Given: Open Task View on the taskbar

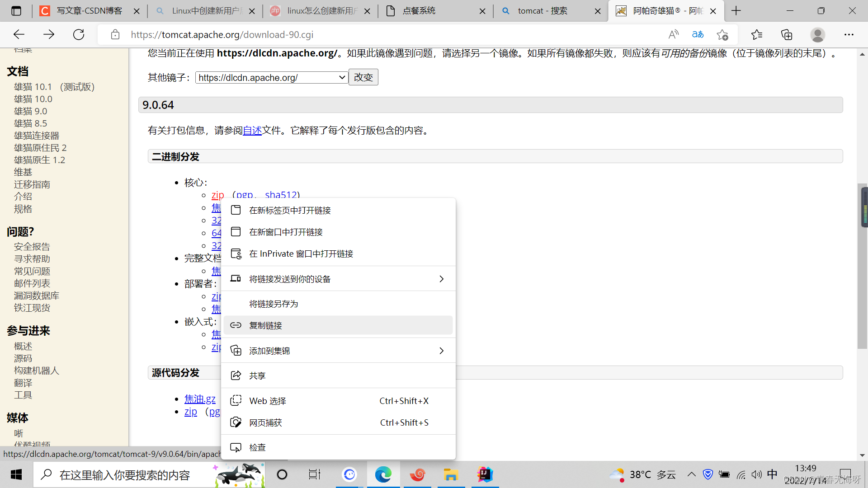Looking at the screenshot, I should [315, 475].
